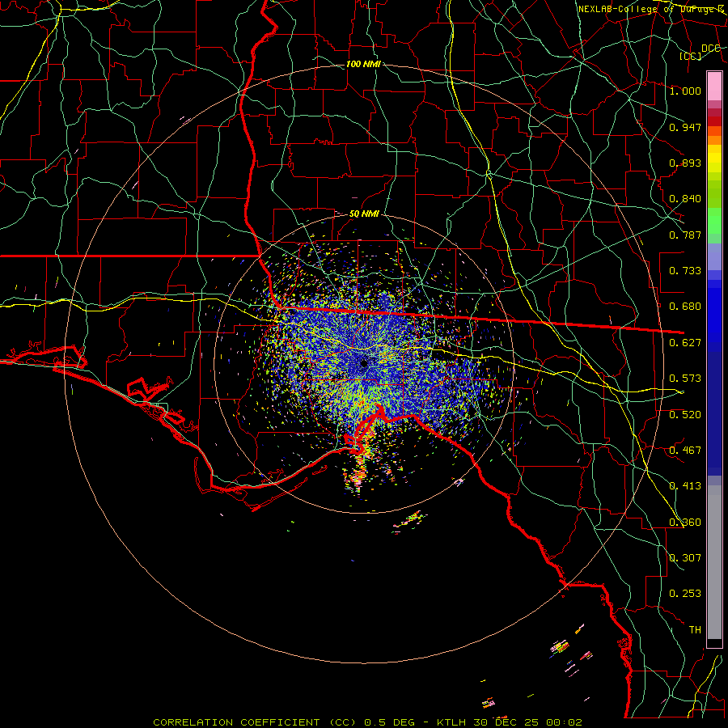
Task: Click the KTLH 30 DEC 25 00:02 timestamp
Action: click(x=510, y=722)
